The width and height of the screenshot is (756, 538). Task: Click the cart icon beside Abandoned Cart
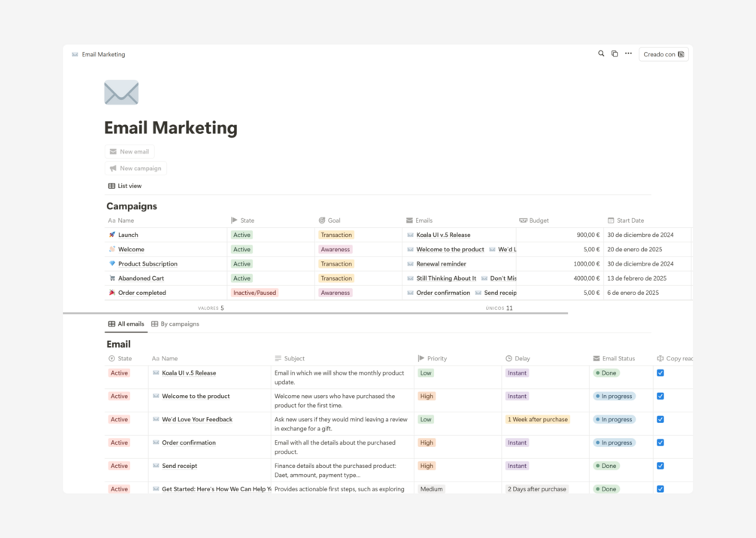[112, 278]
